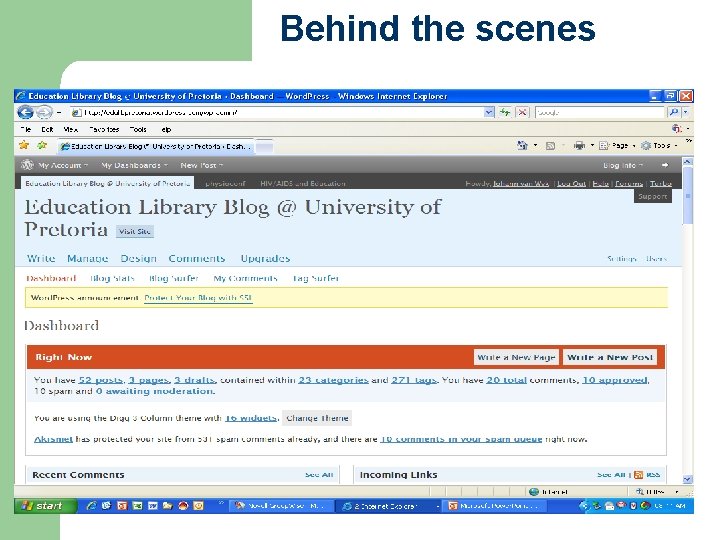Image resolution: width=720 pixels, height=540 pixels.
Task: Open the folder icon in quick launch
Action: click(x=168, y=506)
